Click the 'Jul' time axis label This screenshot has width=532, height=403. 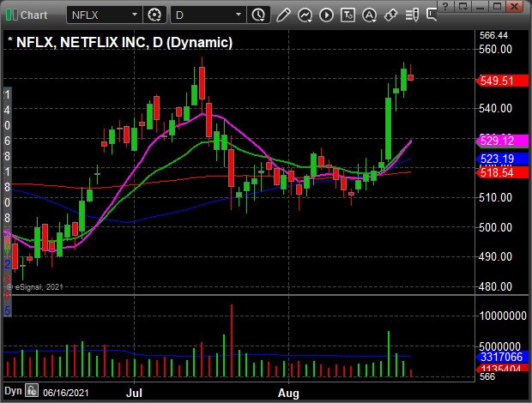click(134, 393)
